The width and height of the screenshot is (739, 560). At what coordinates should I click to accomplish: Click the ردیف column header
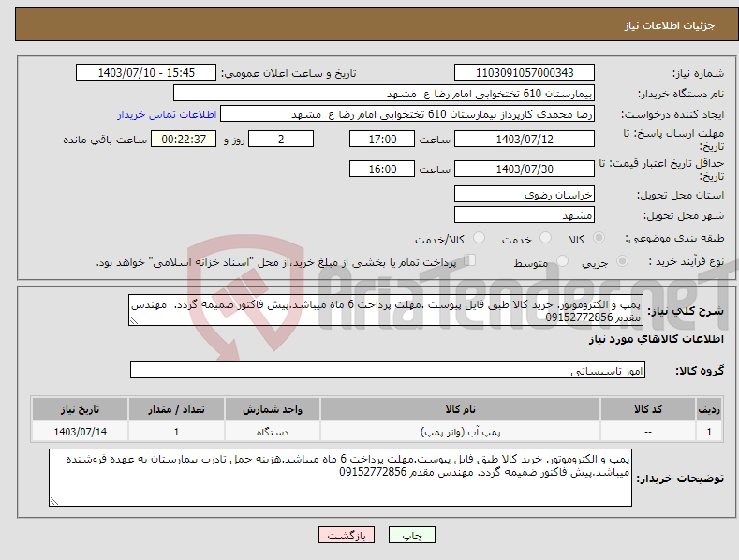(709, 409)
